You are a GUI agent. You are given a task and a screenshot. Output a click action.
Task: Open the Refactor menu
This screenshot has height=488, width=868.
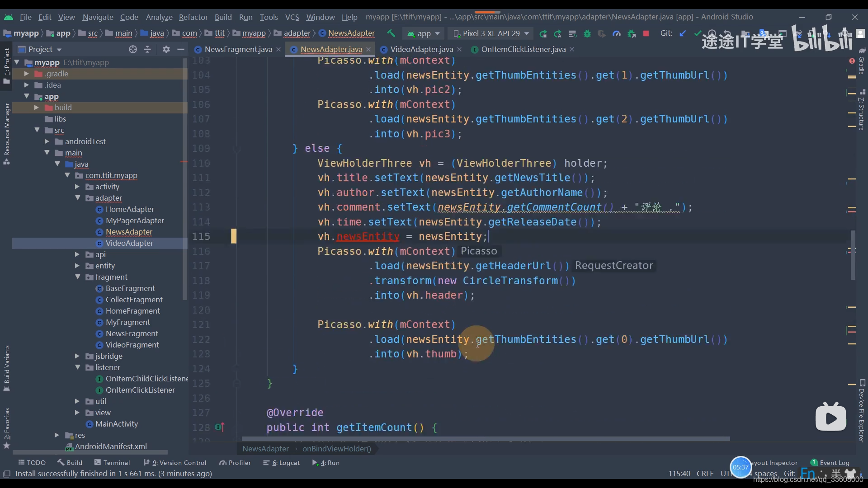coord(193,17)
